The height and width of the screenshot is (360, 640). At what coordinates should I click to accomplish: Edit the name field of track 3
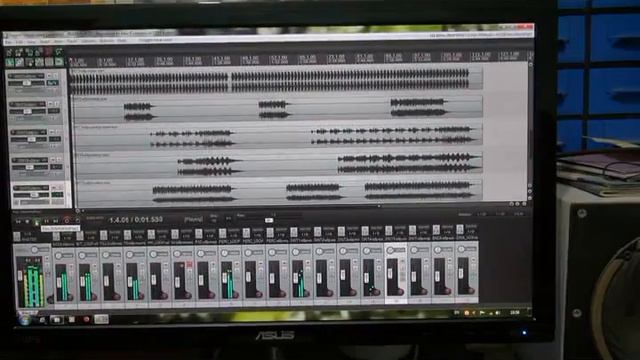coord(29,132)
